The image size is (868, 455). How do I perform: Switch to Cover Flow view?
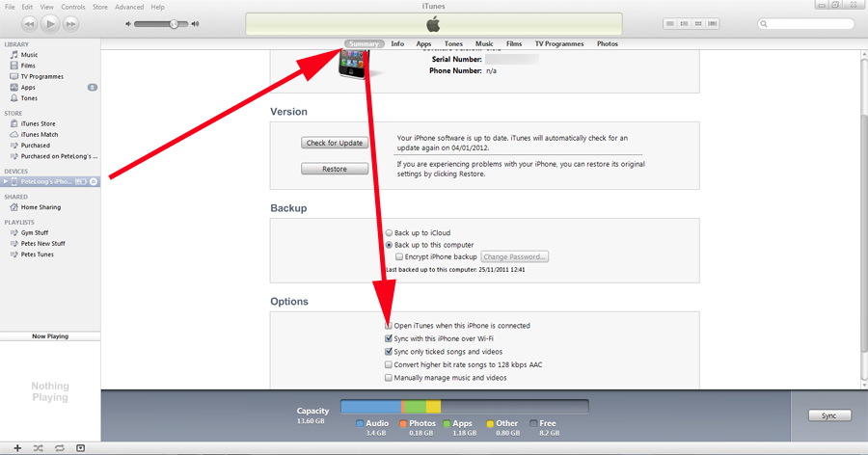click(x=713, y=24)
